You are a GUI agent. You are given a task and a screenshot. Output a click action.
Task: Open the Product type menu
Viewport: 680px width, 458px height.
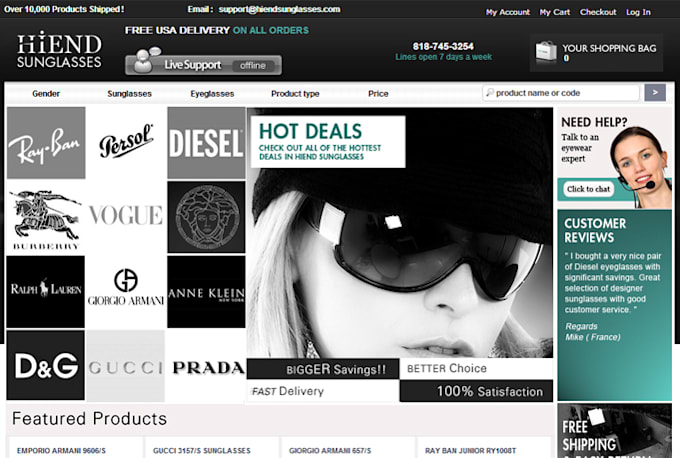tap(295, 94)
